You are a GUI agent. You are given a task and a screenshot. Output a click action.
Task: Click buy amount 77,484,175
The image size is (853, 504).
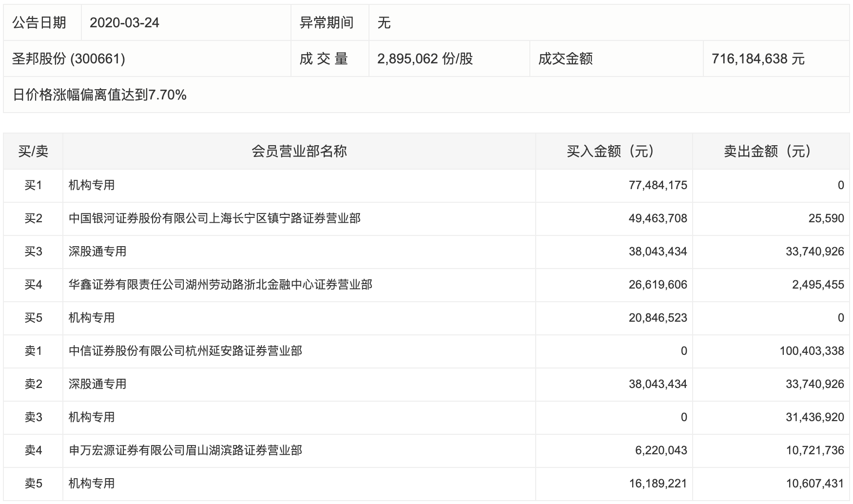(658, 185)
